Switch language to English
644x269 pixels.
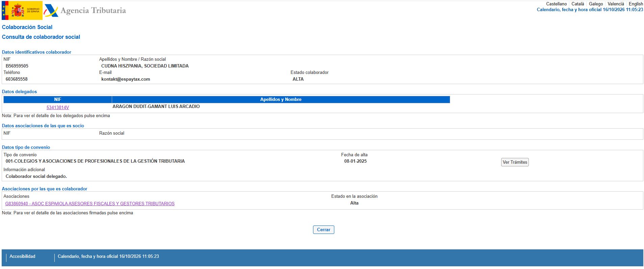pyautogui.click(x=636, y=4)
